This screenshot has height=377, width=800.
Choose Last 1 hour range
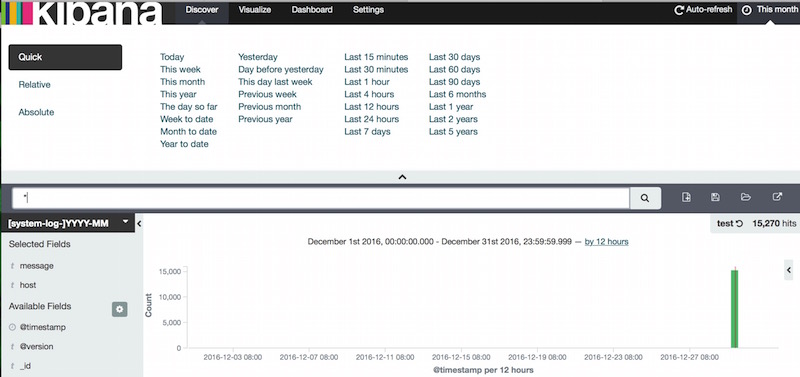(x=367, y=82)
